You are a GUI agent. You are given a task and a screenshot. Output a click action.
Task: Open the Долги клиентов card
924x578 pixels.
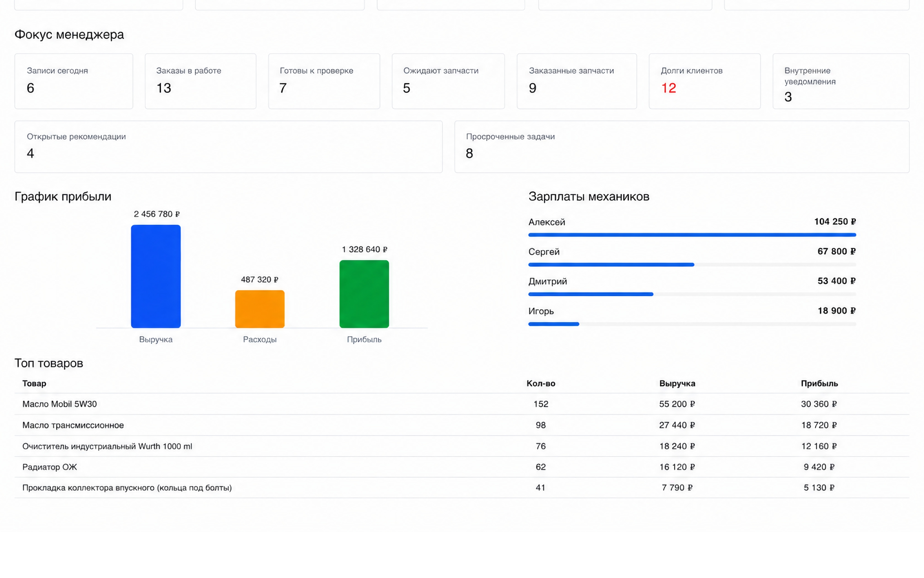705,81
